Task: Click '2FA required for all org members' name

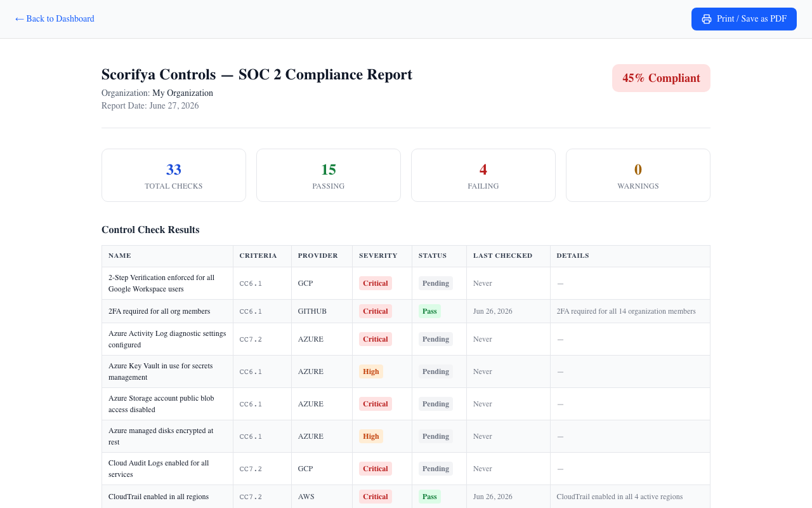Action: click(x=159, y=311)
